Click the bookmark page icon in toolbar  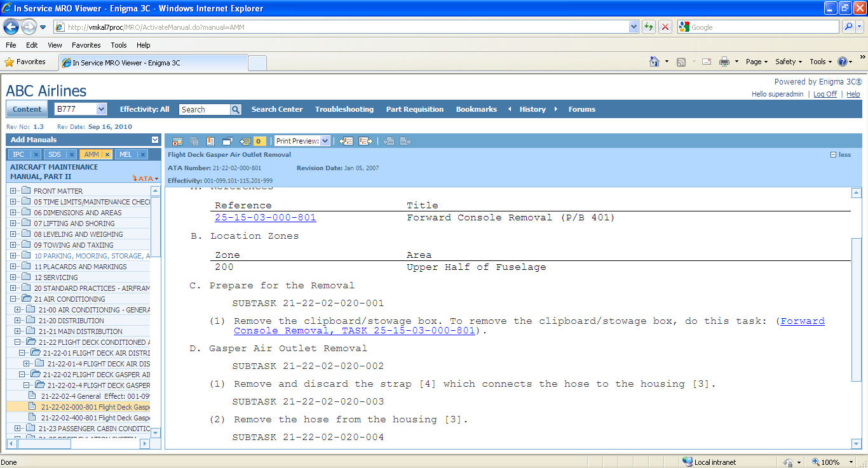pyautogui.click(x=211, y=141)
